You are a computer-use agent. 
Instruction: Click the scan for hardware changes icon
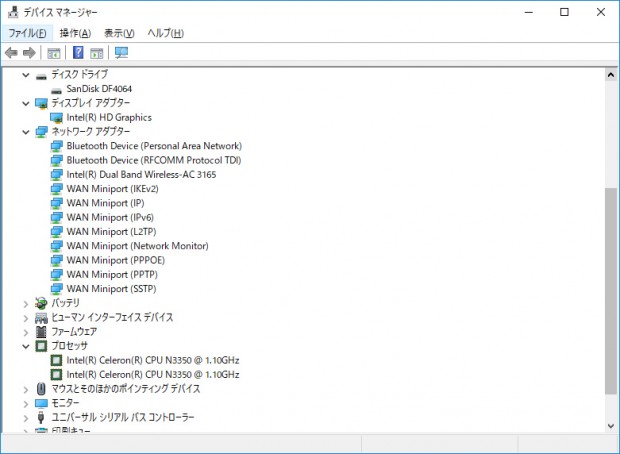(x=121, y=53)
